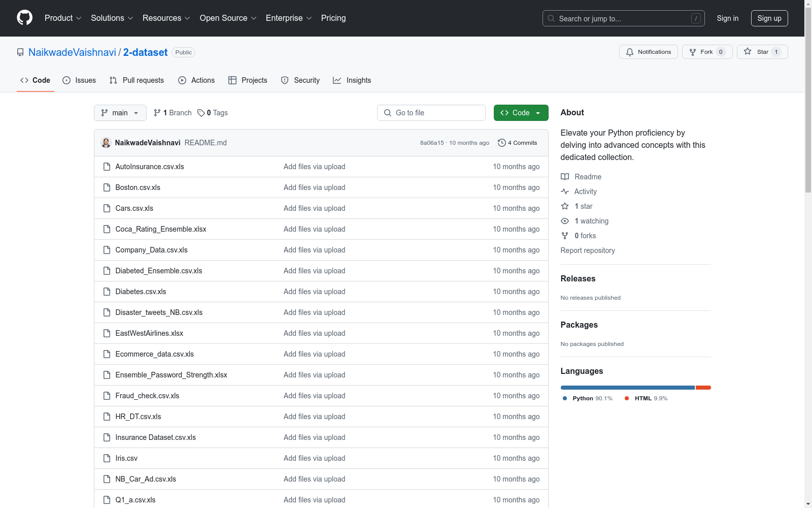Click the blue Python segment in language bar
Image resolution: width=812 pixels, height=508 pixels.
pos(628,388)
